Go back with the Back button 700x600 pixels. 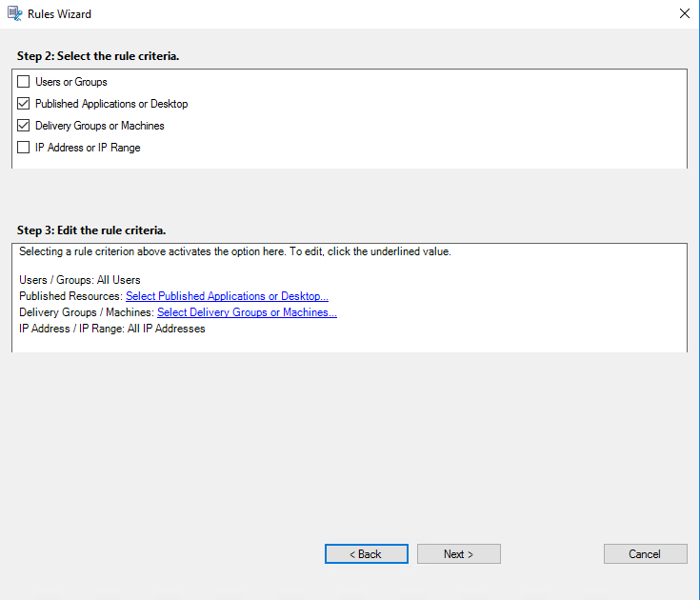(x=366, y=554)
